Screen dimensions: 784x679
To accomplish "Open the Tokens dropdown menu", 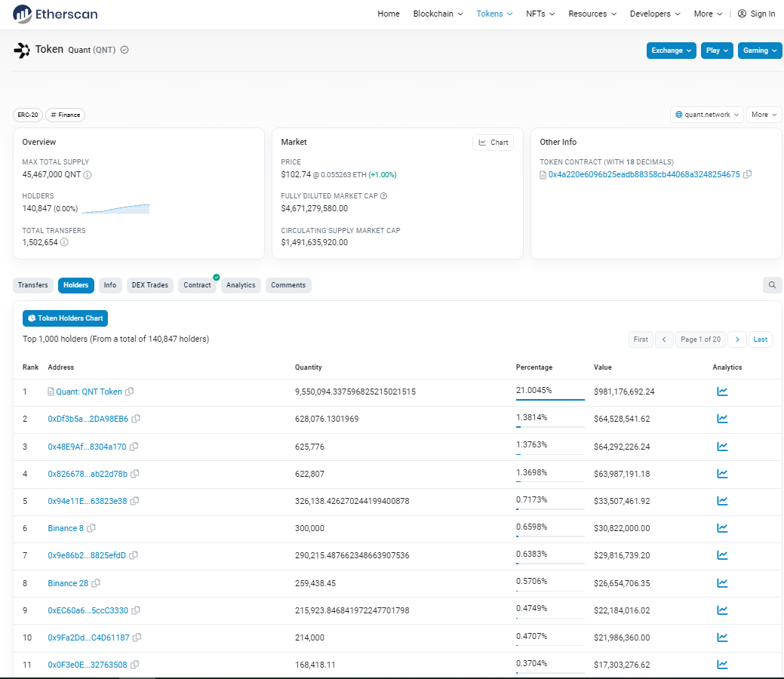I will pyautogui.click(x=494, y=14).
